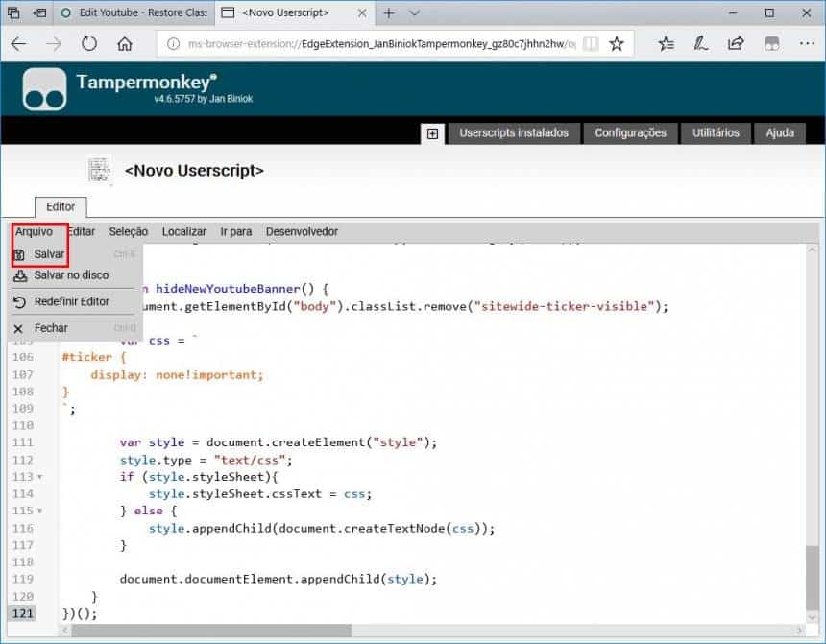
Task: Click the site info icon in the address bar
Action: (x=173, y=44)
